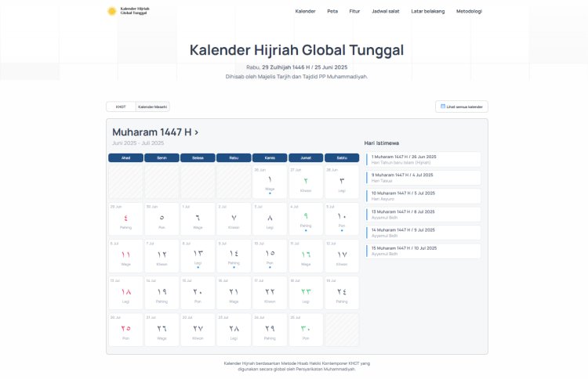Select the 7 Jul day cell
Viewport: 588px width, 379px height.
point(162,256)
